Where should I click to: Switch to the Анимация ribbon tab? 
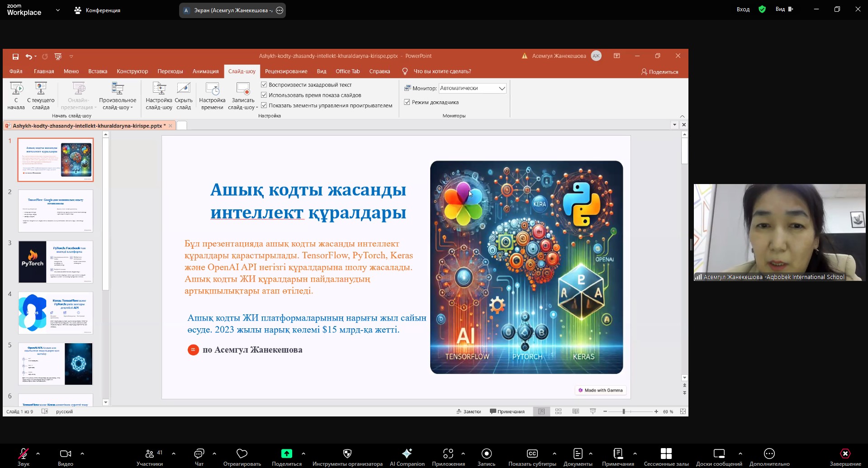pyautogui.click(x=205, y=71)
